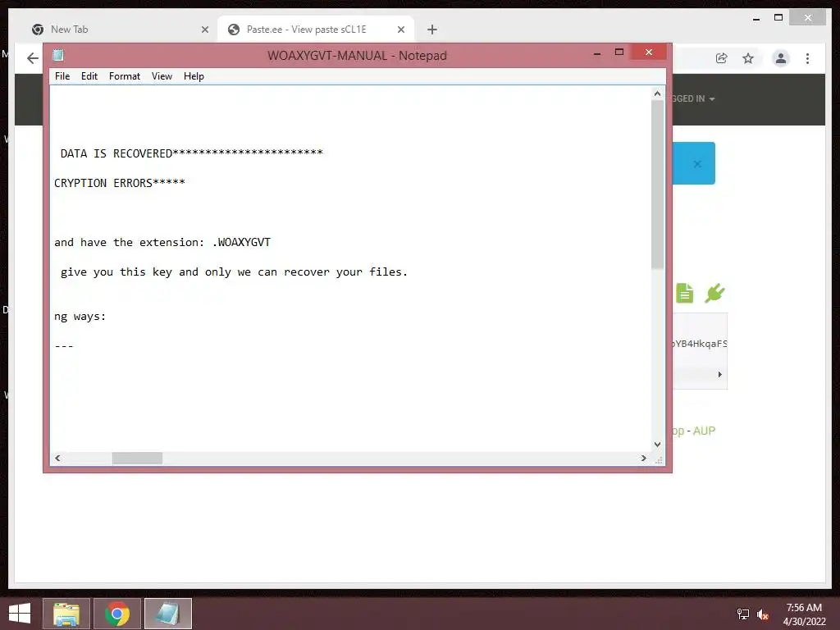Select Notepad in the taskbar
The width and height of the screenshot is (840, 630).
(167, 614)
